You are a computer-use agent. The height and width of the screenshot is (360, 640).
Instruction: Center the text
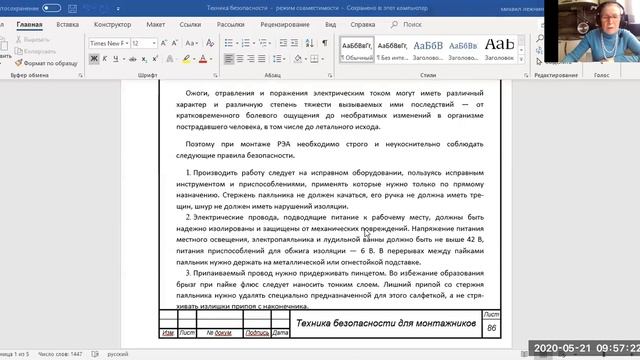[240, 59]
